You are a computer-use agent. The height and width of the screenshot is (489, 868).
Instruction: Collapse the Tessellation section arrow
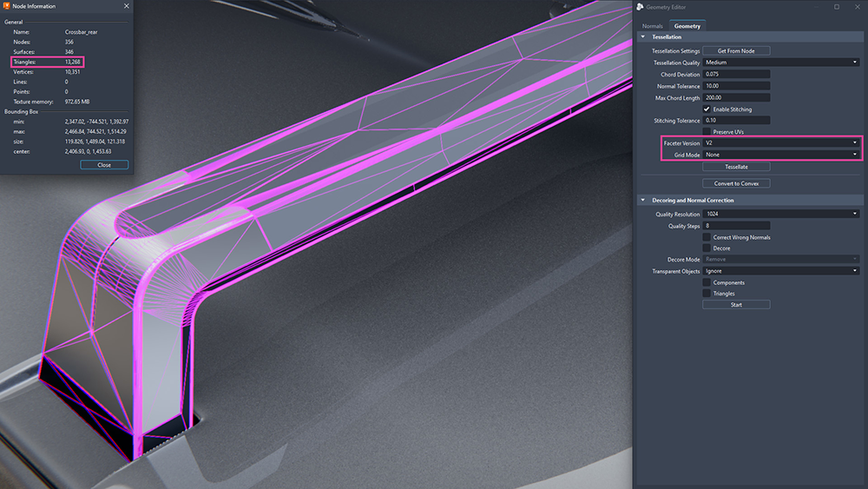point(642,37)
